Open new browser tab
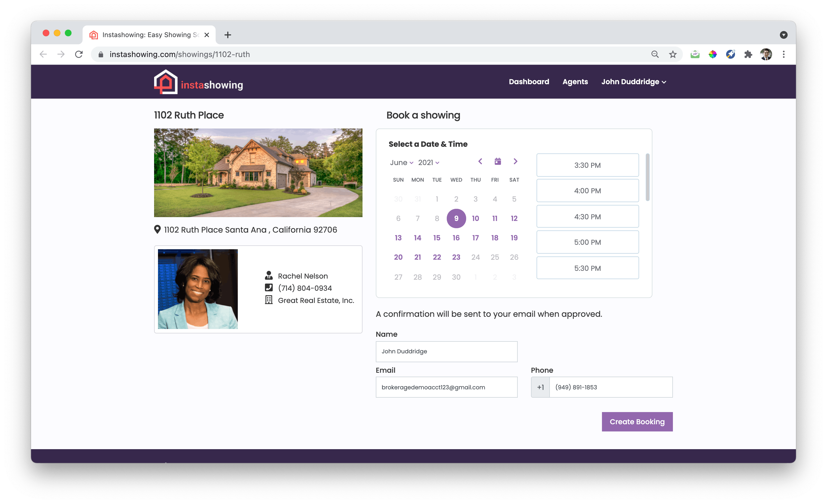827x504 pixels. pos(228,35)
